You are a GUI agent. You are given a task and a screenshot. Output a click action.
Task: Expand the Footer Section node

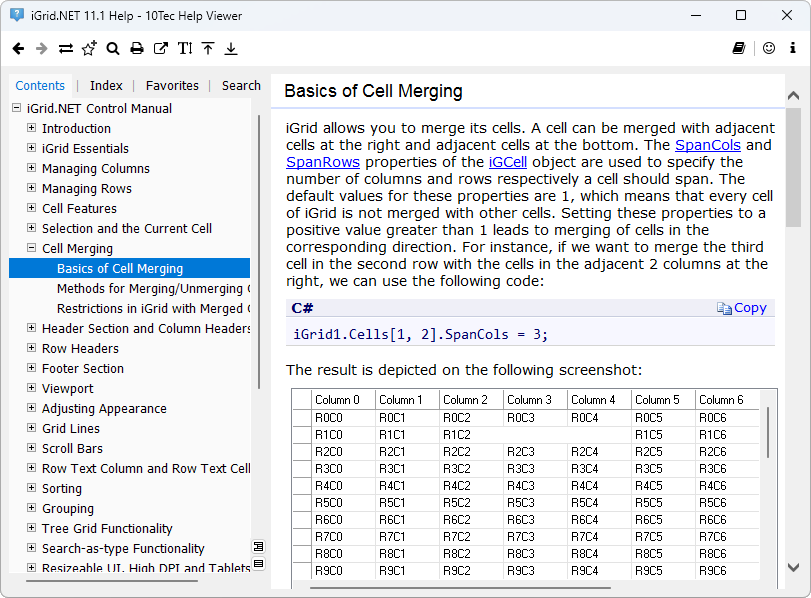coord(32,368)
